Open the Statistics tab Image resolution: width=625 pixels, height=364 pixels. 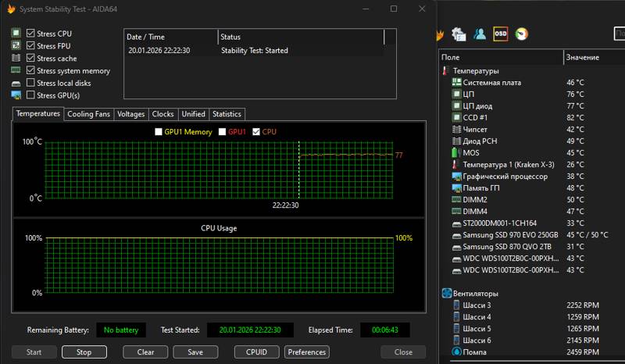click(x=227, y=114)
